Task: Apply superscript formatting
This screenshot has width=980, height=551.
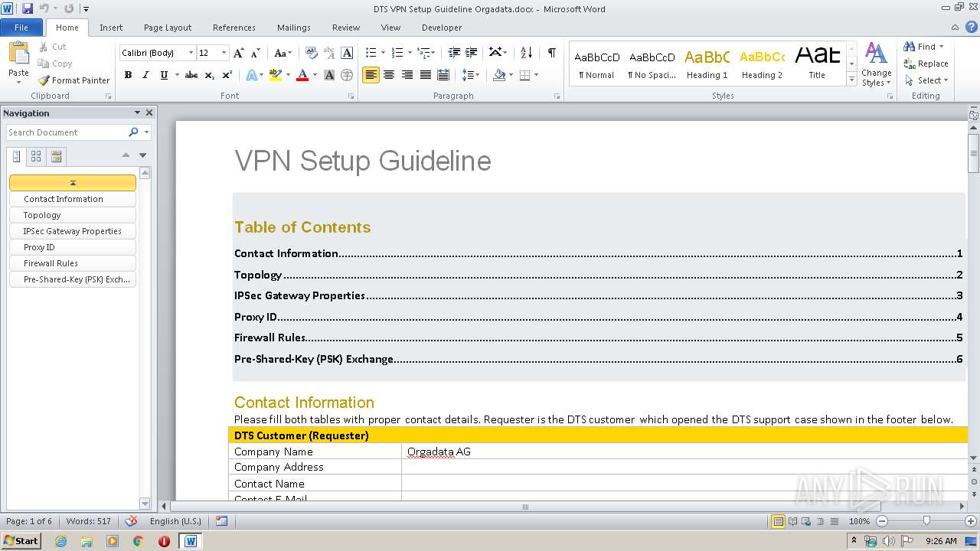Action: point(227,75)
